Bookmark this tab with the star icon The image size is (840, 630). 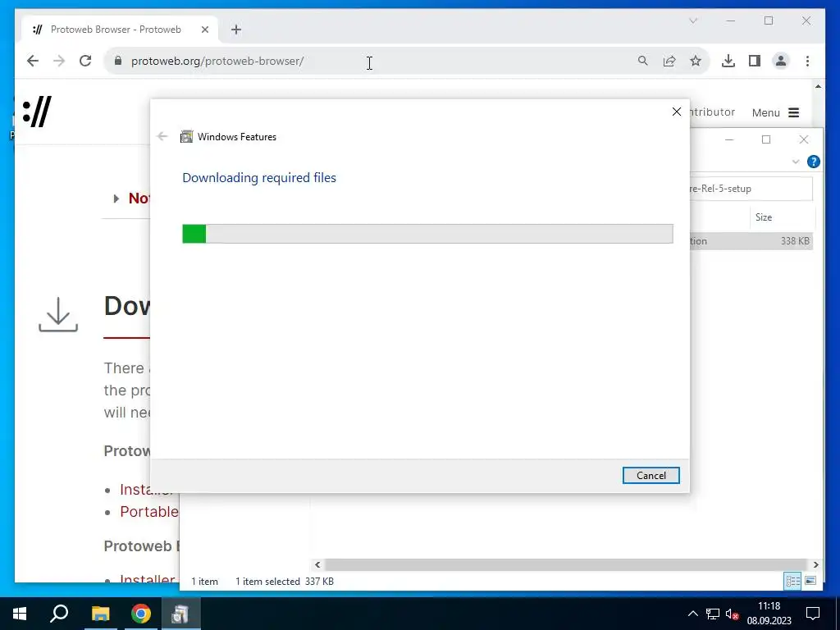[696, 61]
